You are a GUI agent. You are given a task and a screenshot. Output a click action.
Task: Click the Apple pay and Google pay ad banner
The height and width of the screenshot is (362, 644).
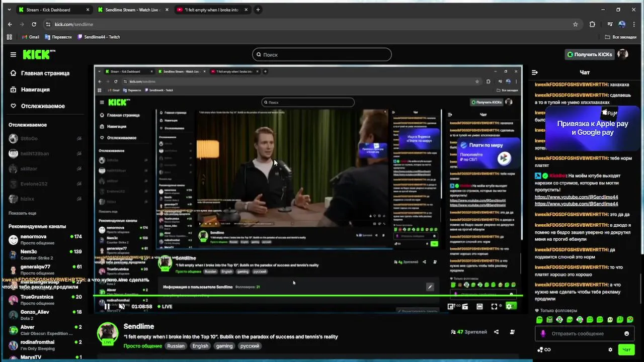pos(593,128)
